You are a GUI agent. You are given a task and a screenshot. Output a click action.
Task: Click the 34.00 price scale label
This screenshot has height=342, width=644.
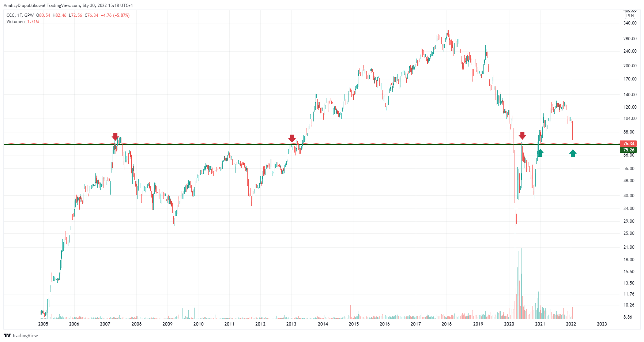[x=629, y=208]
